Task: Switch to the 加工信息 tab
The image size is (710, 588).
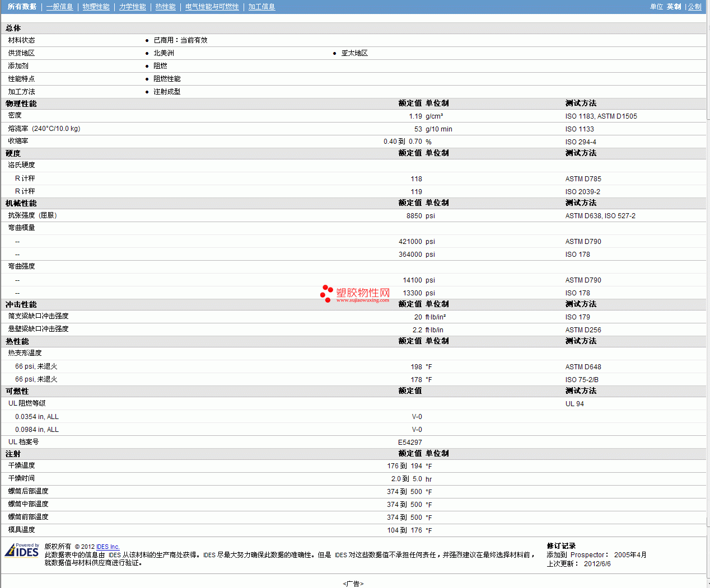Action: (261, 7)
